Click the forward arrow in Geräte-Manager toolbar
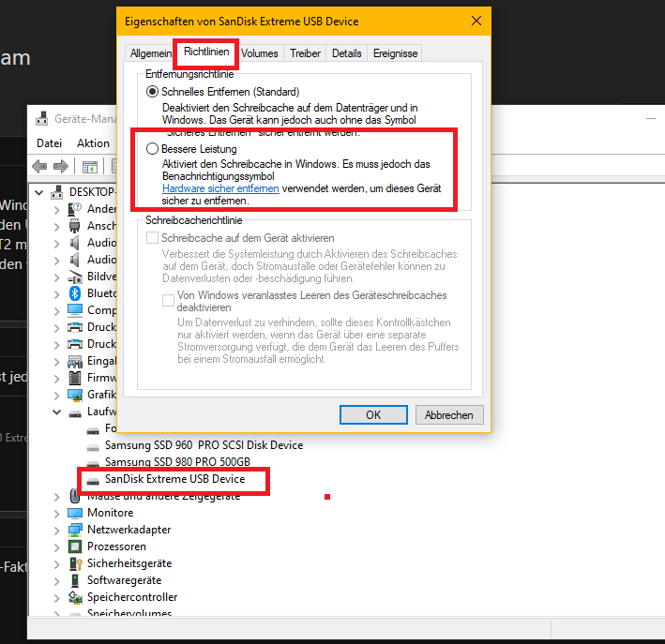 point(61,166)
